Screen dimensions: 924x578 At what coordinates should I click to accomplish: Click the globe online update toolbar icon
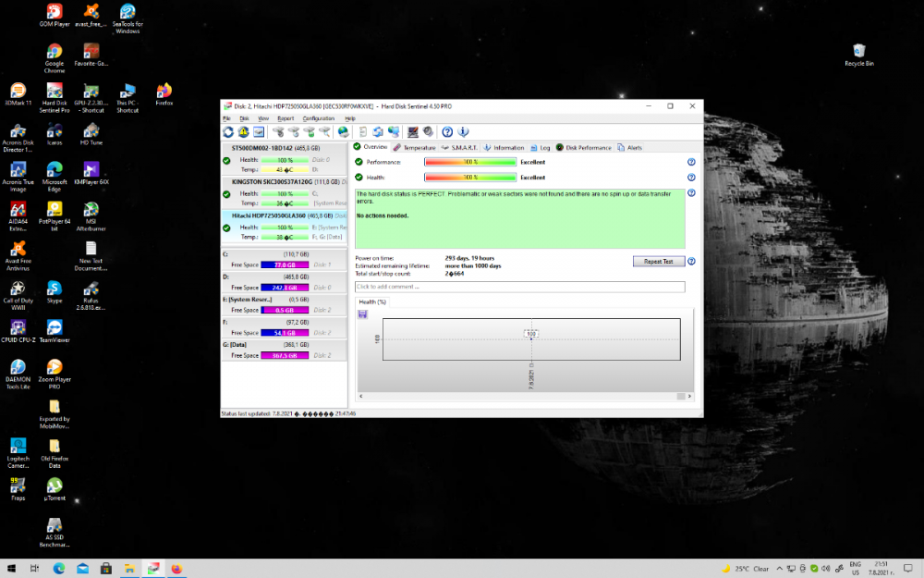coord(342,133)
